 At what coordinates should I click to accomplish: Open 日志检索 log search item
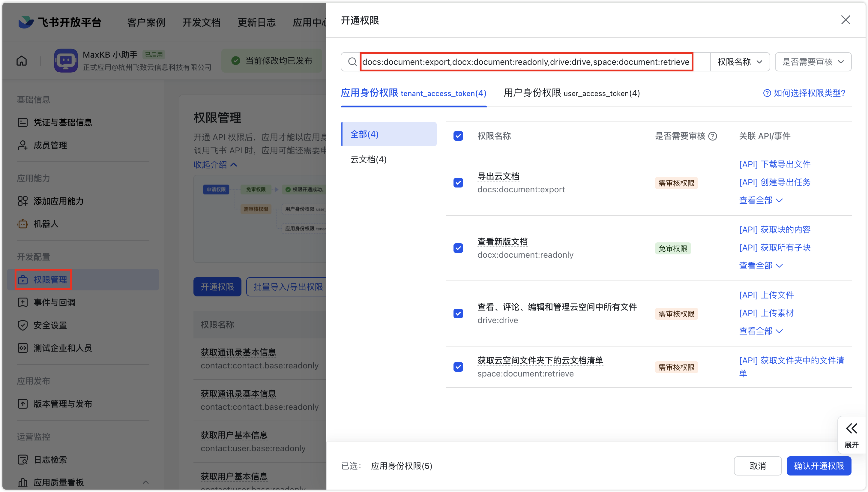coord(50,460)
